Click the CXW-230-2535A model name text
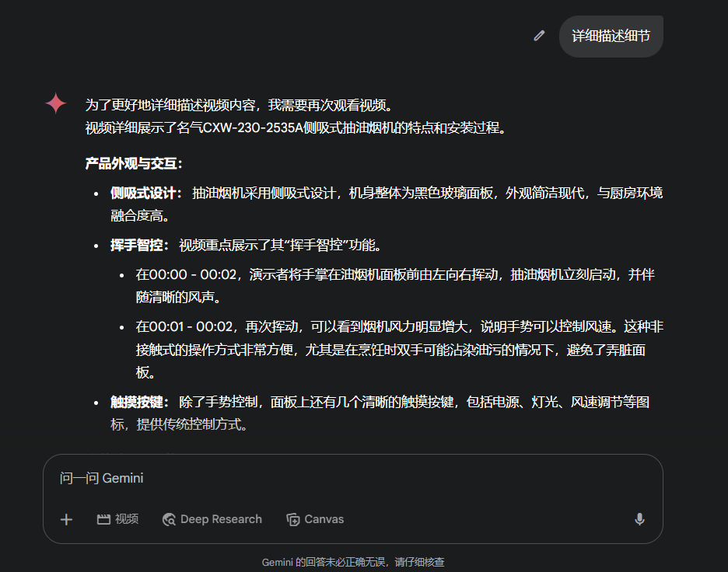728x572 pixels. [x=254, y=127]
